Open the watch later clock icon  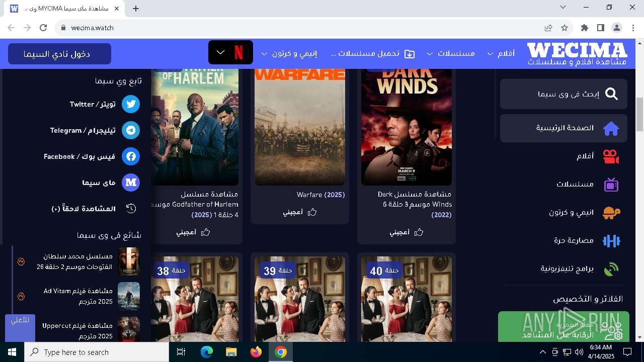tap(131, 209)
